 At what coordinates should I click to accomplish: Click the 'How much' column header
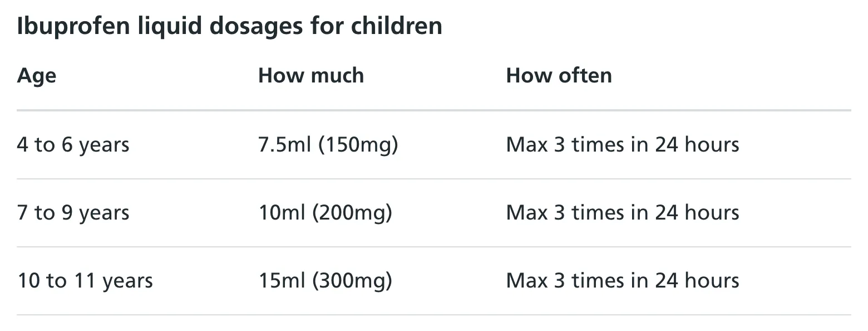tap(311, 76)
